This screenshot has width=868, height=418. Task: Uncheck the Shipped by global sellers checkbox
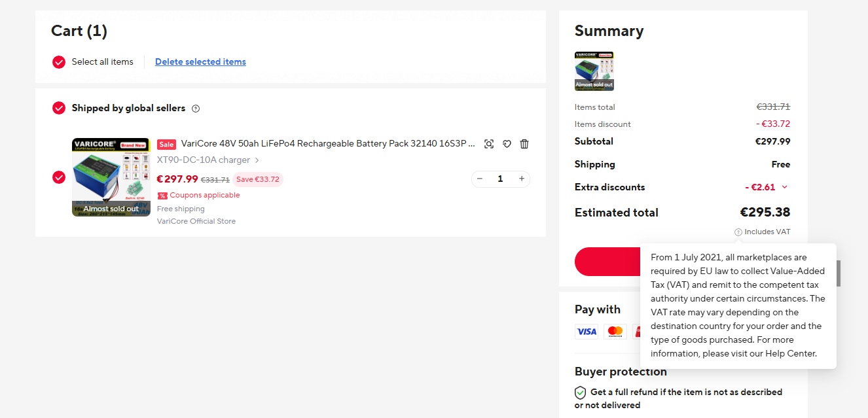(59, 108)
